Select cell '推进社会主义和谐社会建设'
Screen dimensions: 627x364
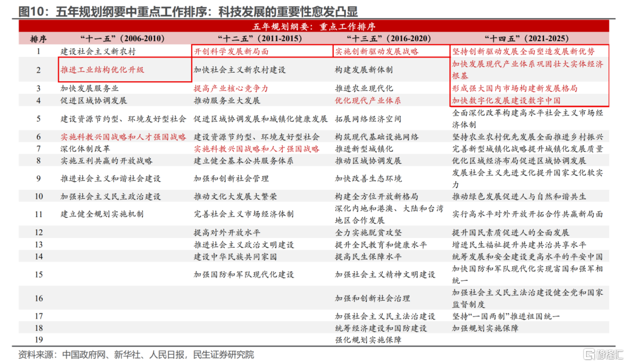click(110, 178)
